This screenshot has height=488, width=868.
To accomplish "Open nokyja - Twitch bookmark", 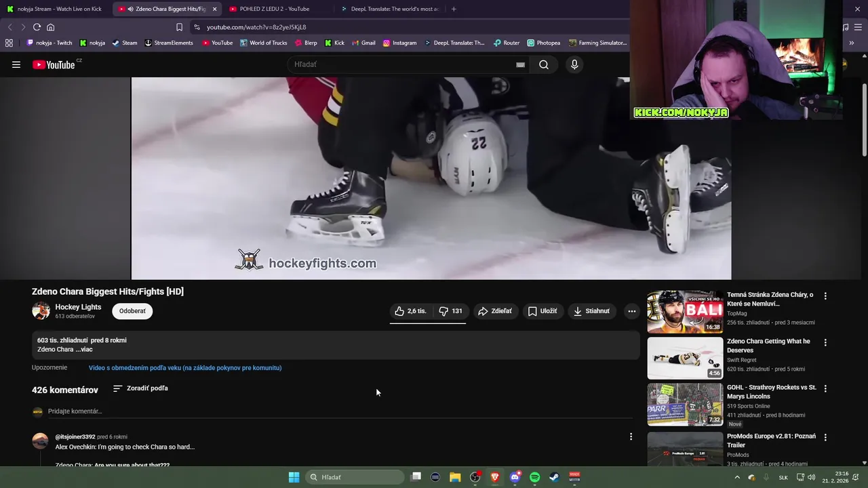I will [x=50, y=43].
